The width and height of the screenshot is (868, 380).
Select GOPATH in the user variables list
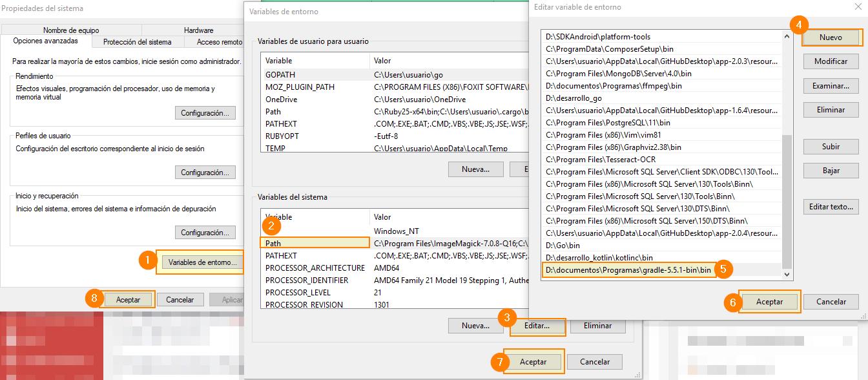tap(315, 75)
